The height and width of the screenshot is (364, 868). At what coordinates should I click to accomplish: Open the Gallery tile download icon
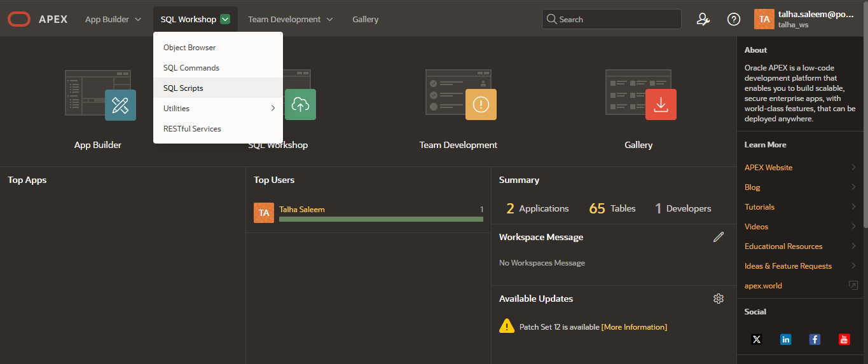661,105
